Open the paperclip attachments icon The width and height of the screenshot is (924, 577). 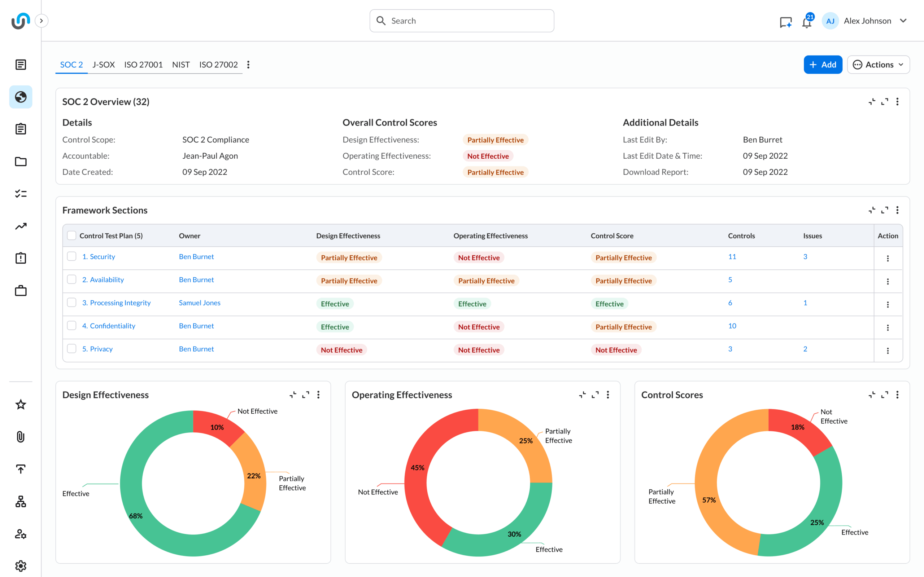[21, 437]
